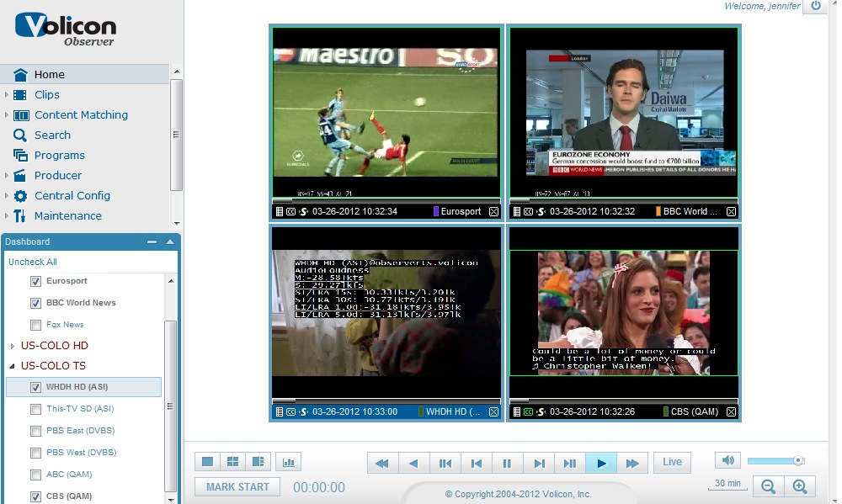
Task: Click the 30 min time range label
Action: (727, 483)
